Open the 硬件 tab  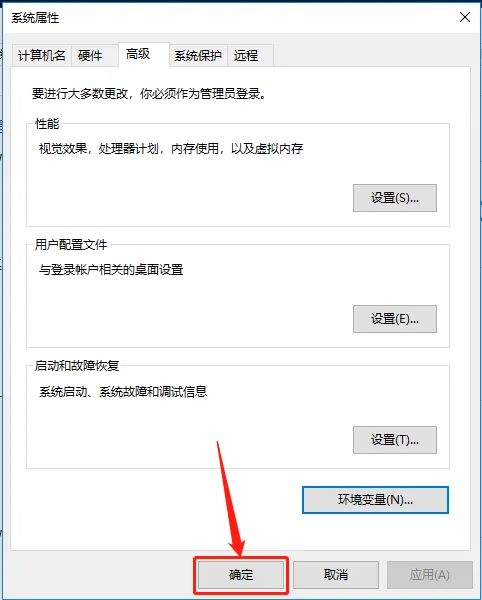(90, 56)
